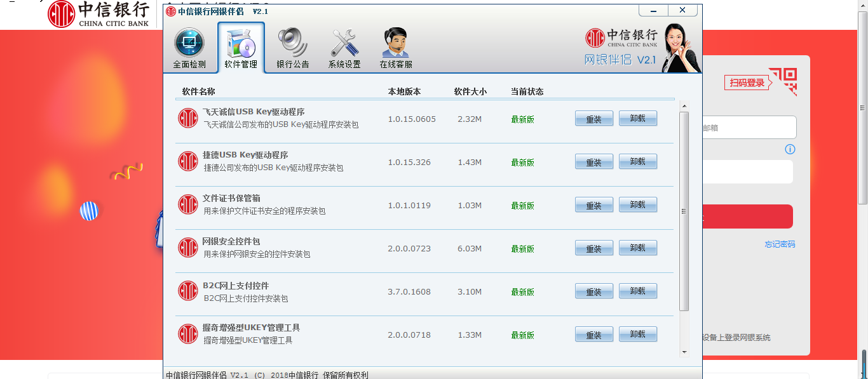Reinstall 文件证书保管箱 with 重装
This screenshot has width=868, height=379.
click(594, 205)
